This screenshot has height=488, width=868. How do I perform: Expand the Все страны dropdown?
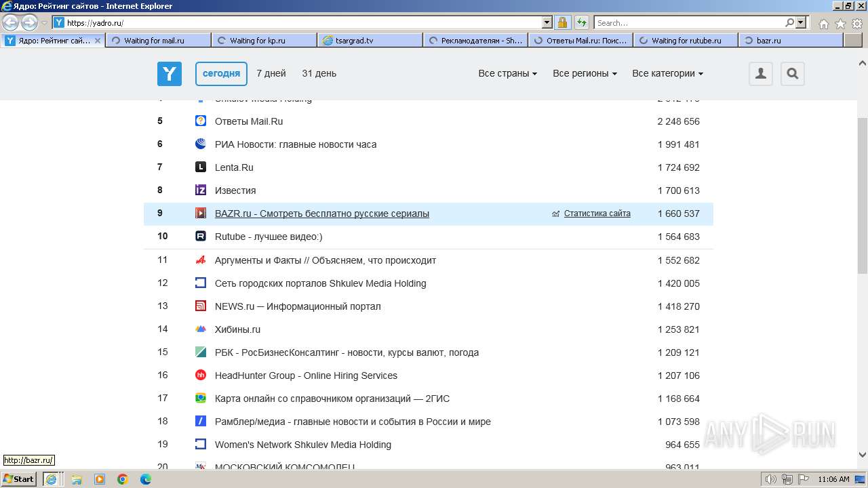point(508,73)
